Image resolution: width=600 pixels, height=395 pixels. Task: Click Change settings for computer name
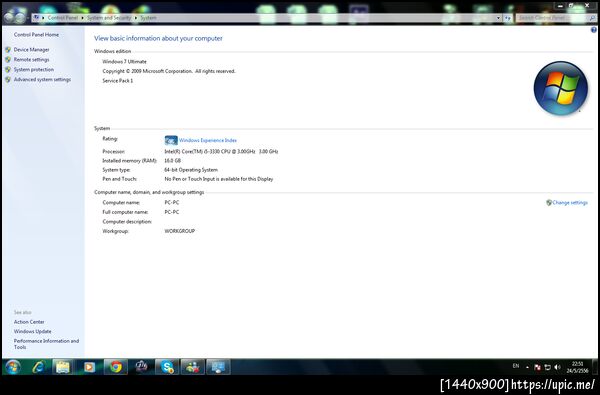570,203
